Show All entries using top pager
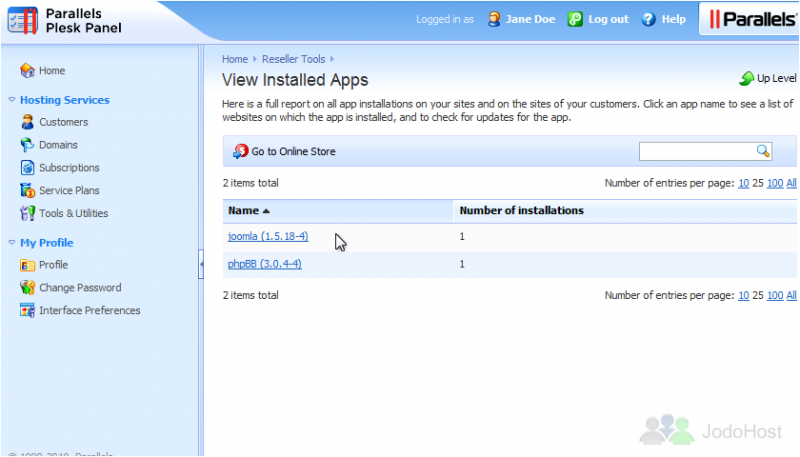Image resolution: width=800 pixels, height=457 pixels. click(791, 183)
